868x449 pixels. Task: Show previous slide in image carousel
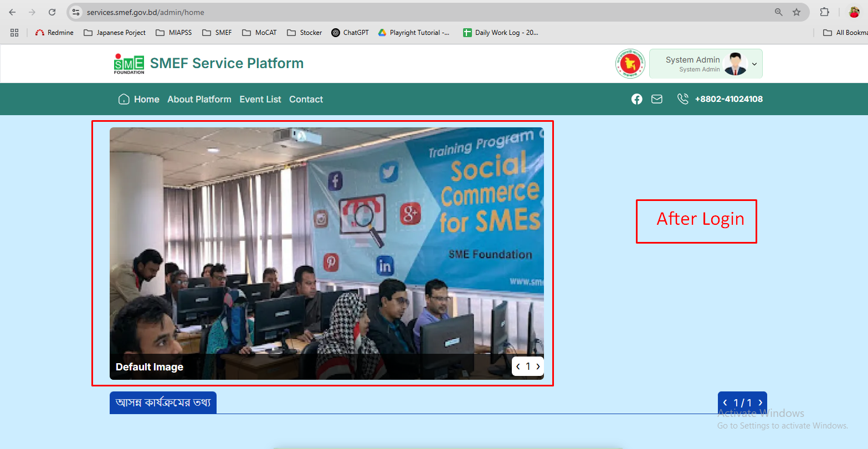click(518, 366)
